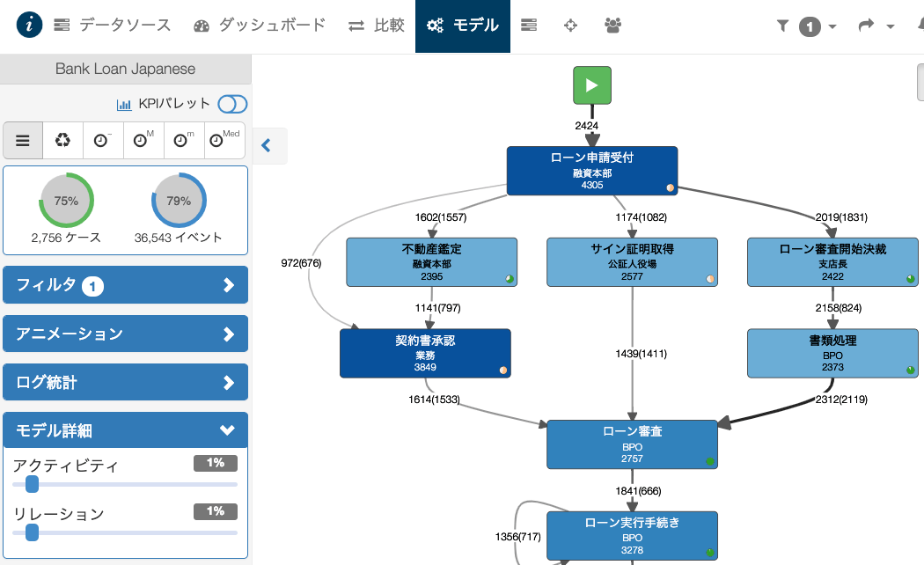Viewport: 924px width, 565px height.
Task: Click the status dot on ローン審査開始決裁 node
Action: [x=911, y=279]
